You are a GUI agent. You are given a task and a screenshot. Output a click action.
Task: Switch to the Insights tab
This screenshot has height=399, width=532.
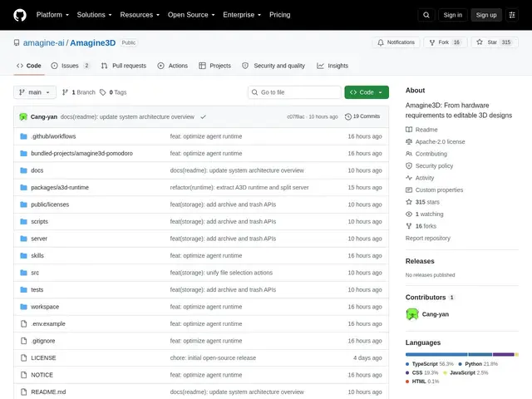332,66
